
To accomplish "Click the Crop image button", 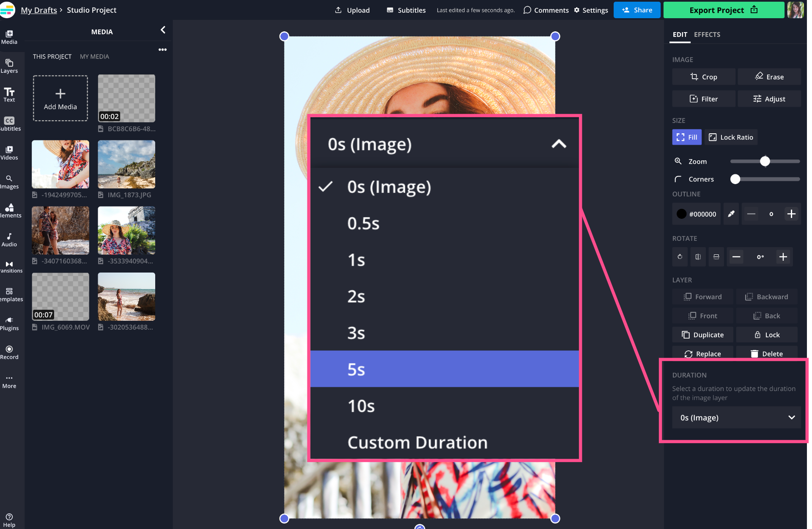I will (703, 77).
